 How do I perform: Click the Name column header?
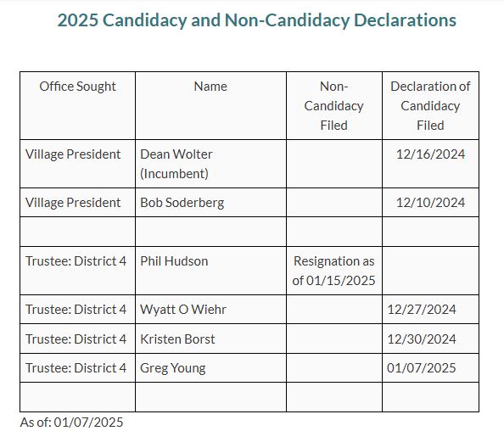211,106
